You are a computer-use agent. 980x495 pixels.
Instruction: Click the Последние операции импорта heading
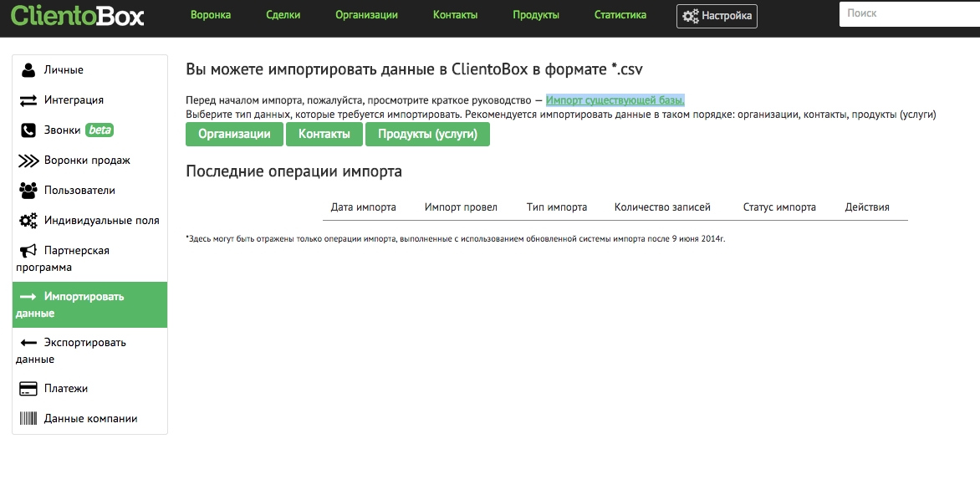[x=293, y=172]
